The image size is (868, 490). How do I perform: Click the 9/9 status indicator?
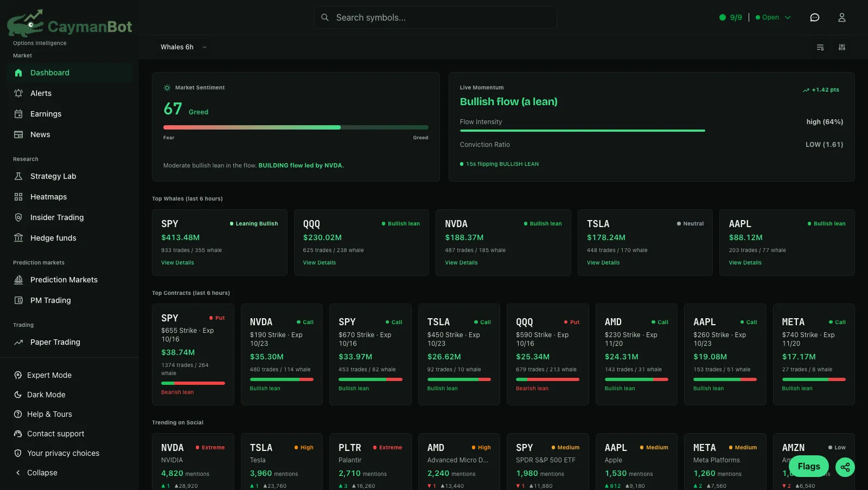coord(730,17)
